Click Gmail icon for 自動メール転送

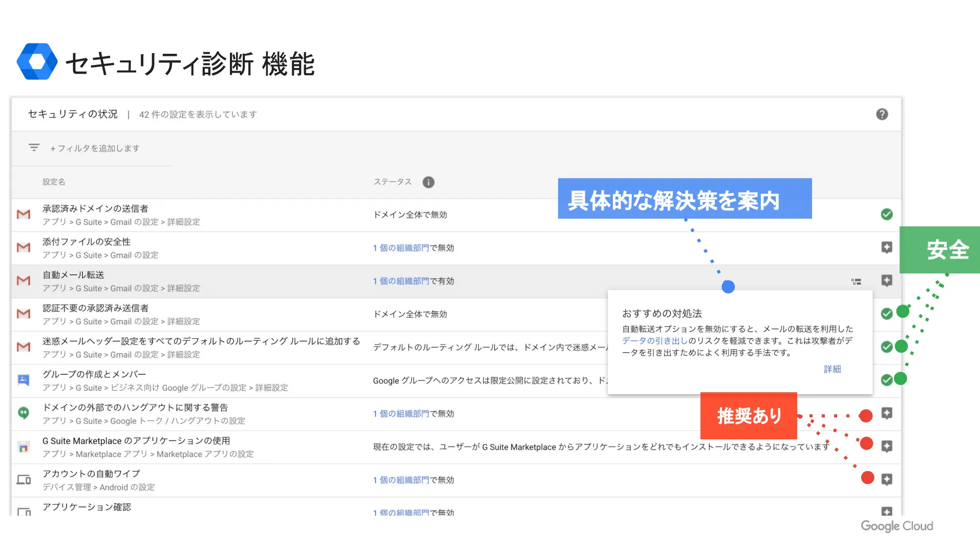(24, 281)
